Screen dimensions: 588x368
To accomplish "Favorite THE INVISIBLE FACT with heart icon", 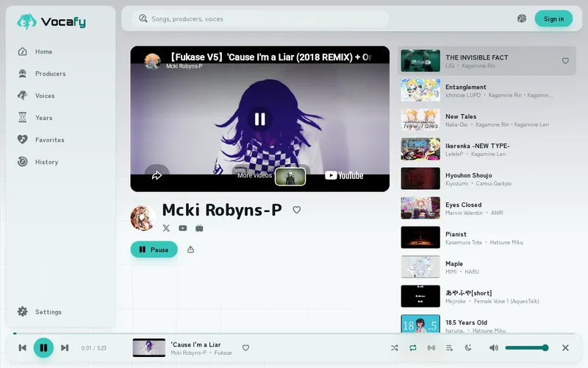I will pyautogui.click(x=565, y=61).
